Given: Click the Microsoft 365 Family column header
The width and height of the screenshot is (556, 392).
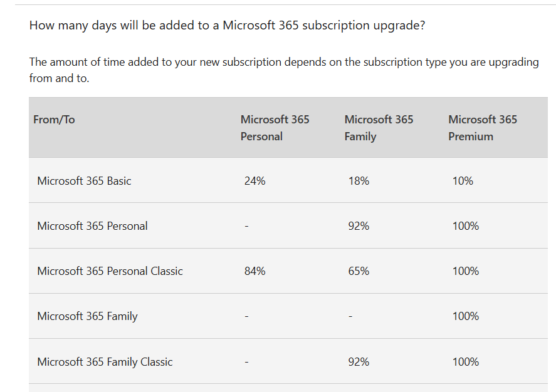Looking at the screenshot, I should [379, 128].
